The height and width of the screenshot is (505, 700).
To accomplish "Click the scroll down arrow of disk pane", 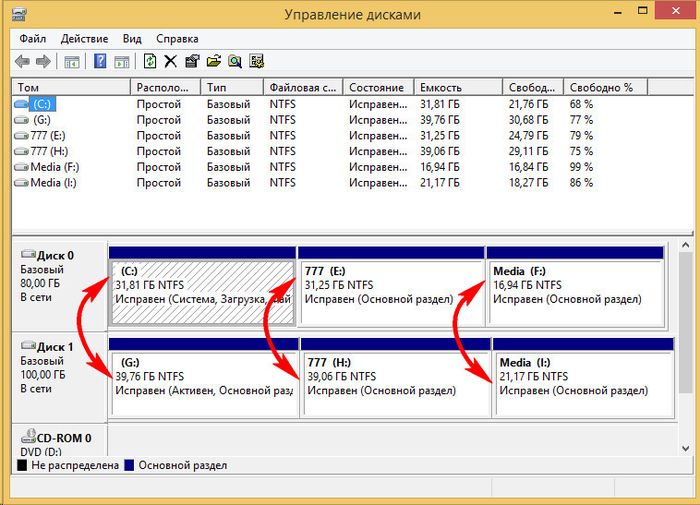I will (686, 448).
